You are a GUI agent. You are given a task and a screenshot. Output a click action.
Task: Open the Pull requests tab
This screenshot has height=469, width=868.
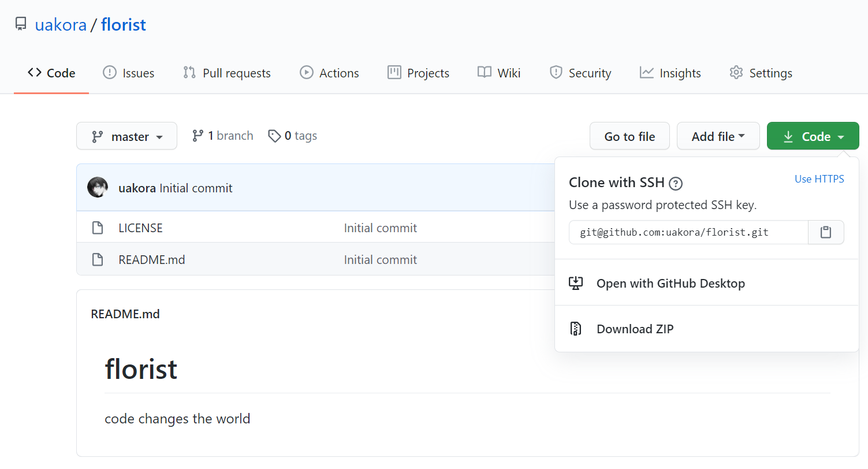pyautogui.click(x=226, y=73)
